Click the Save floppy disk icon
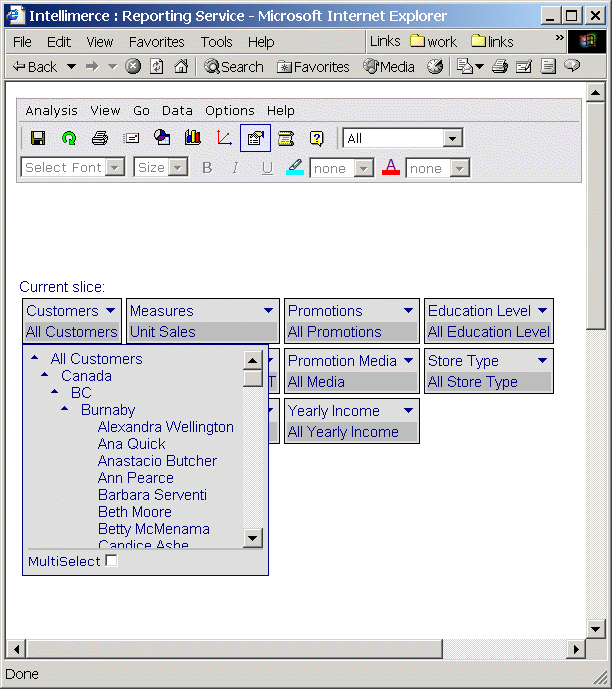Viewport: 612px width, 689px height. click(x=38, y=138)
